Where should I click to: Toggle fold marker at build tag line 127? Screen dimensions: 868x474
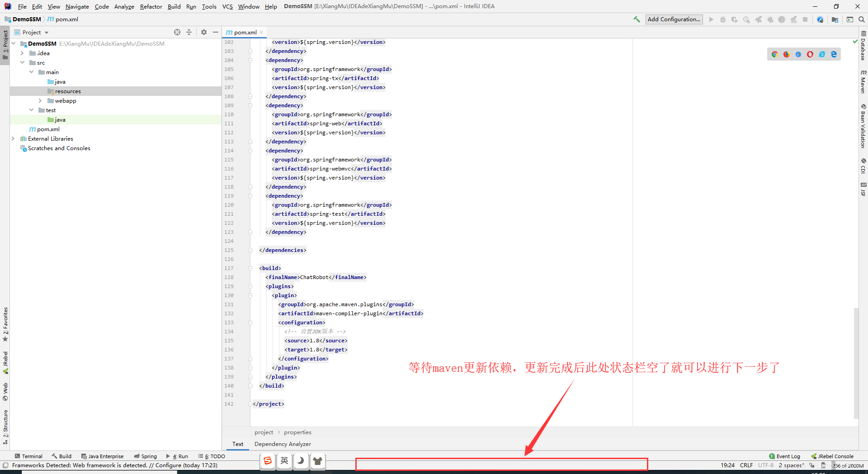250,268
